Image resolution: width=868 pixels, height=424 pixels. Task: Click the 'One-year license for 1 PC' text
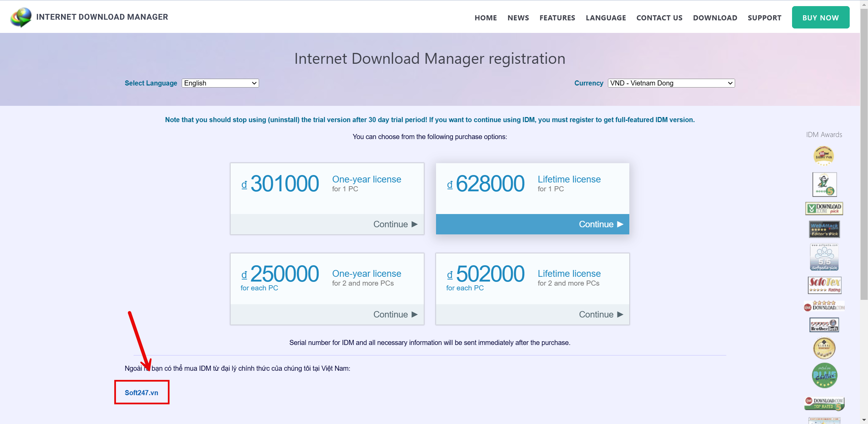(367, 184)
